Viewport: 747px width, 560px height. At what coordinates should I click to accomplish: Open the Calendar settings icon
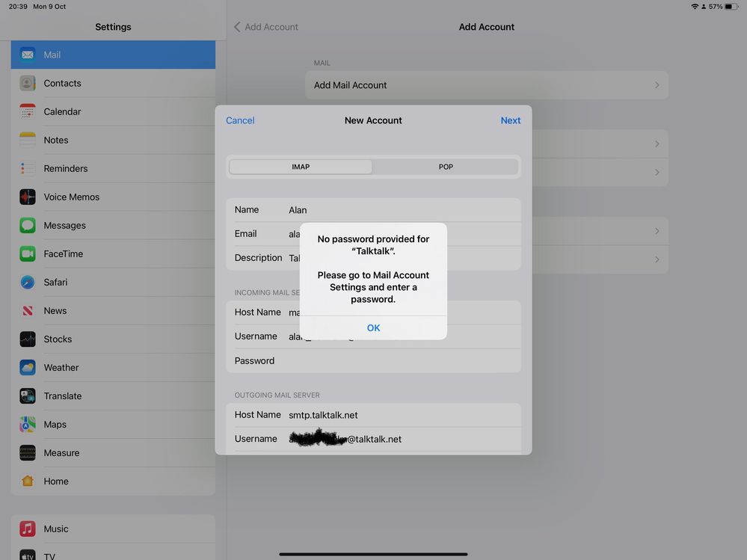coord(28,111)
